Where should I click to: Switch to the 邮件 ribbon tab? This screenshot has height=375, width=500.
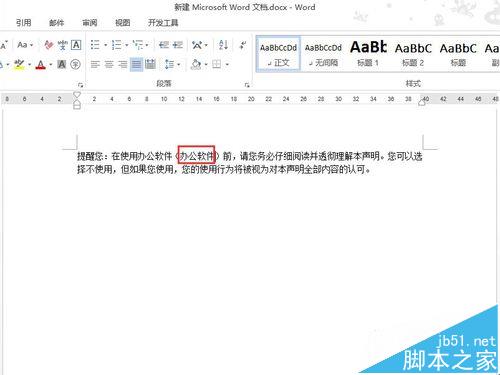pyautogui.click(x=56, y=23)
